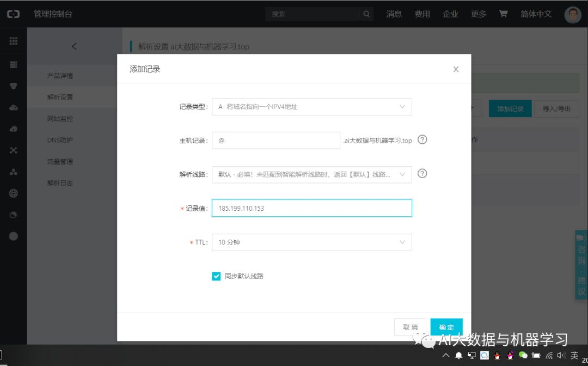
Task: Click the 取消 button
Action: [411, 327]
